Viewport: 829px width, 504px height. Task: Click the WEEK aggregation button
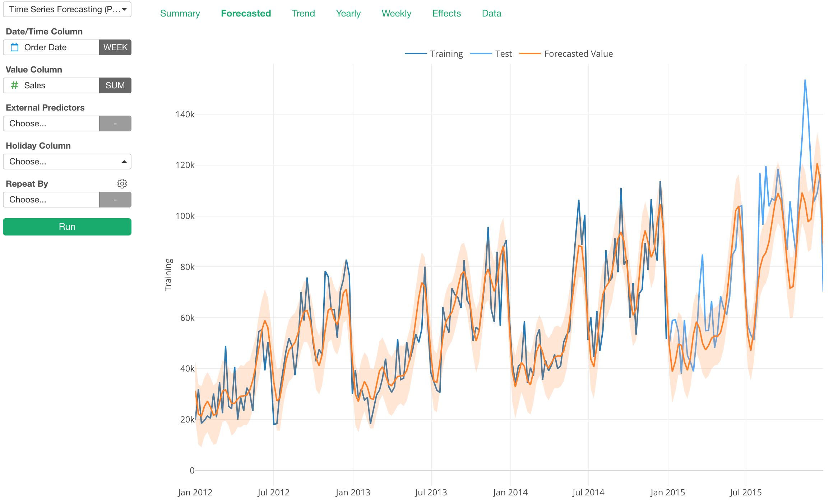(115, 47)
